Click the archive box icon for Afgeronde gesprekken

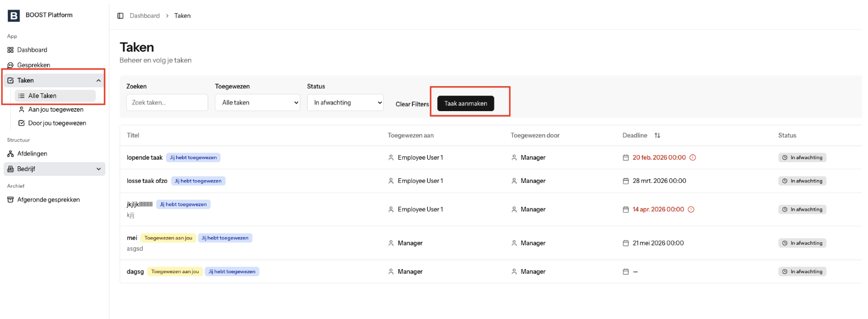[10, 200]
